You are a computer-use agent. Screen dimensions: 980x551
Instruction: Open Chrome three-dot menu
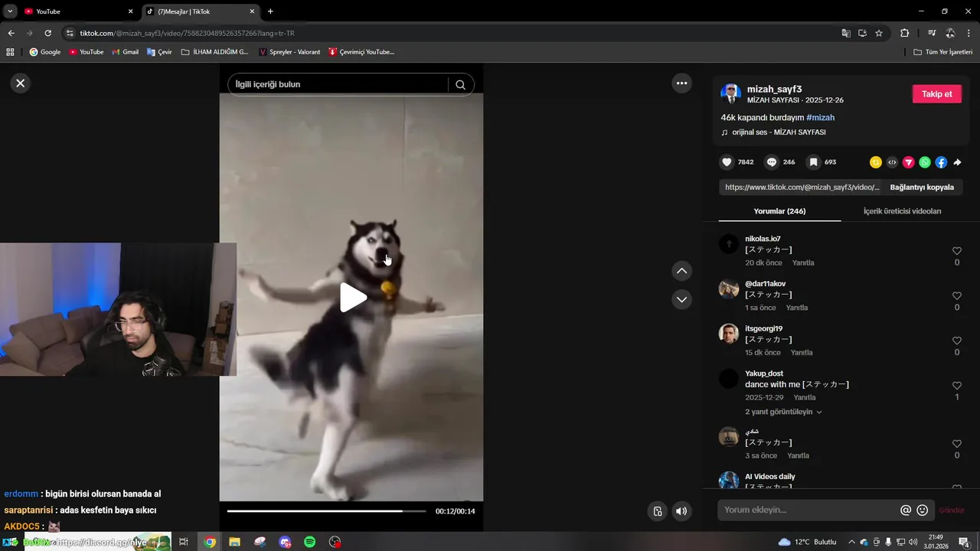point(969,33)
